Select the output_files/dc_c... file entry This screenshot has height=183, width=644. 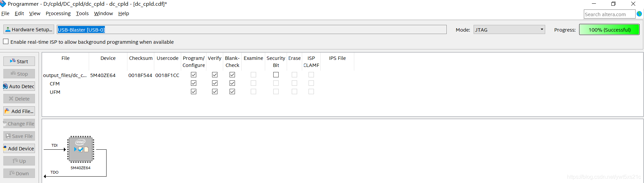click(65, 75)
